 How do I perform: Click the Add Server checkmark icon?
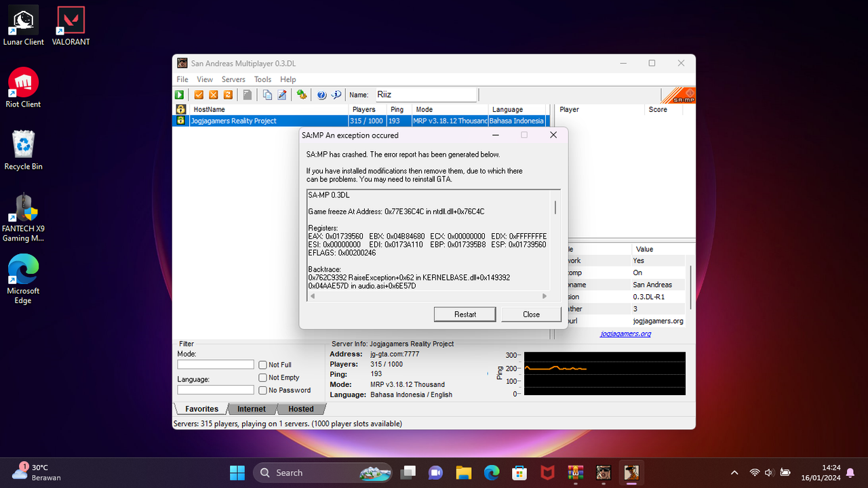coord(199,95)
